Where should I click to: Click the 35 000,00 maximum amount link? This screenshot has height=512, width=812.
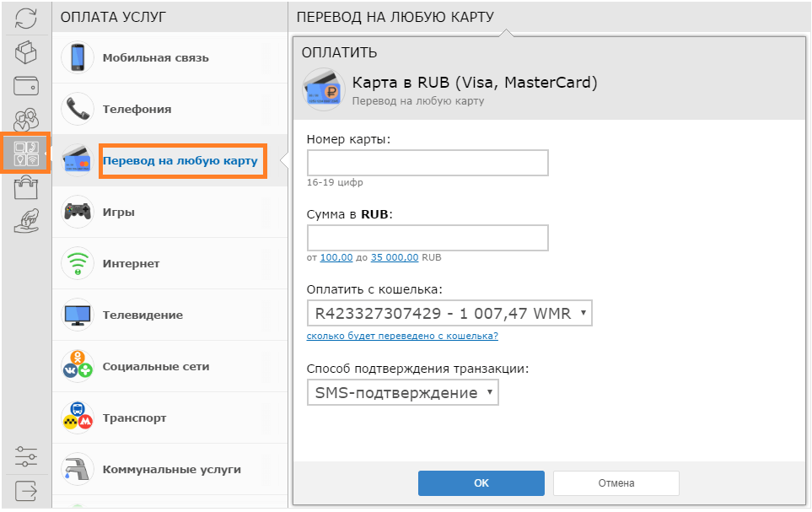[x=395, y=257]
